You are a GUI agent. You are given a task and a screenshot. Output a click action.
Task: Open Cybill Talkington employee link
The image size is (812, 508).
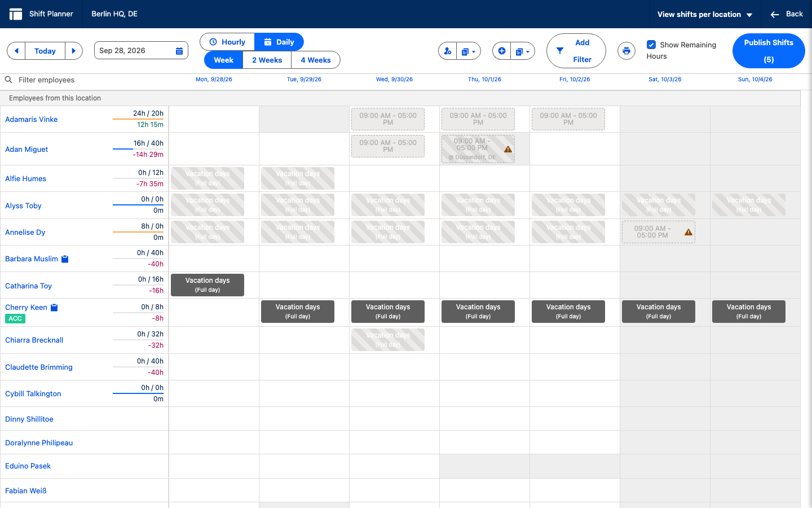(33, 393)
